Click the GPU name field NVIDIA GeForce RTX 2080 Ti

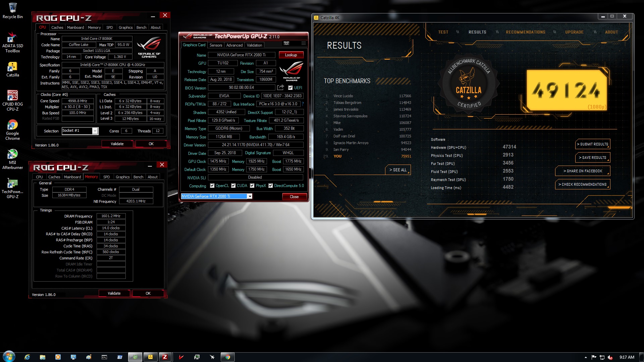[241, 55]
